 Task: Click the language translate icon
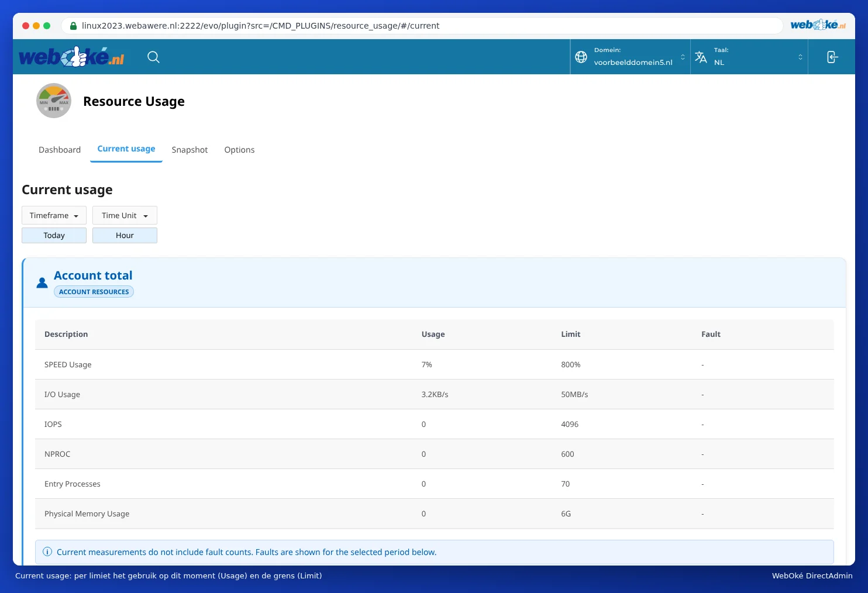pos(701,57)
